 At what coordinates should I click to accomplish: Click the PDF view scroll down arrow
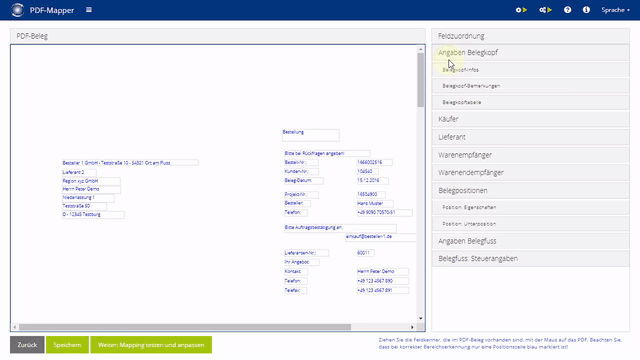pyautogui.click(x=420, y=318)
